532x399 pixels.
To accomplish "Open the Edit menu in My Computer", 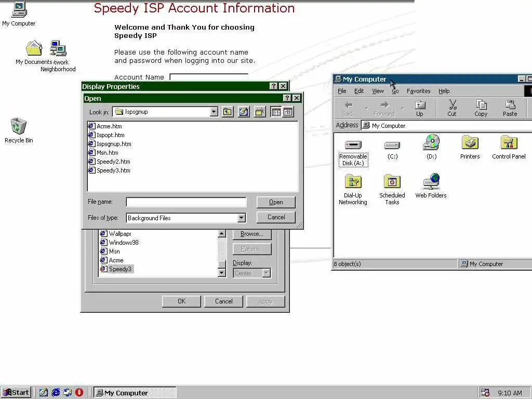I will point(359,91).
